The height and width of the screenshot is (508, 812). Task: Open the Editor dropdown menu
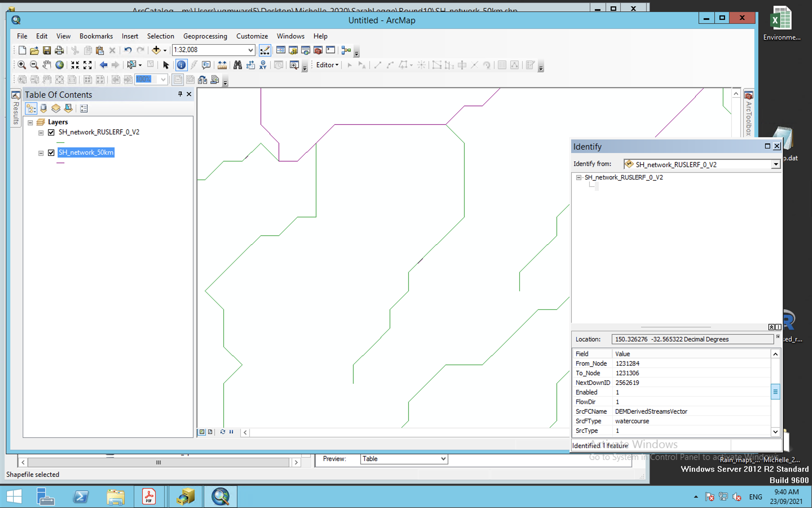(327, 65)
